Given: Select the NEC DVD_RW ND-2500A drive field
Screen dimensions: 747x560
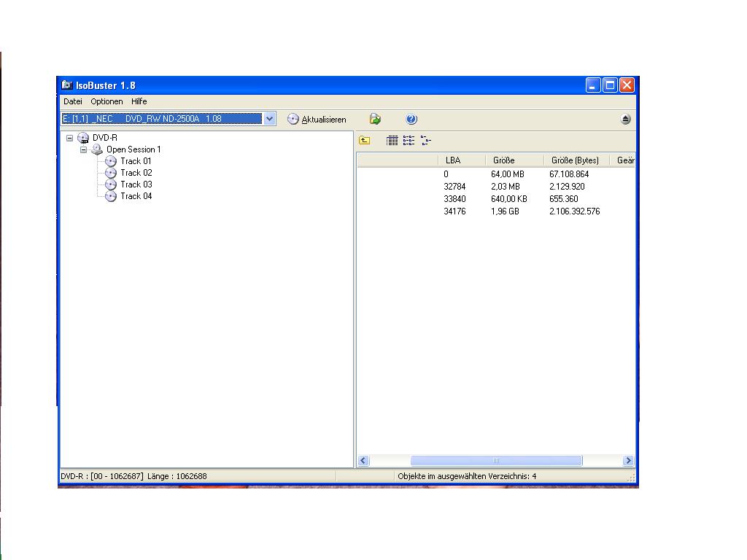Looking at the screenshot, I should (x=162, y=119).
